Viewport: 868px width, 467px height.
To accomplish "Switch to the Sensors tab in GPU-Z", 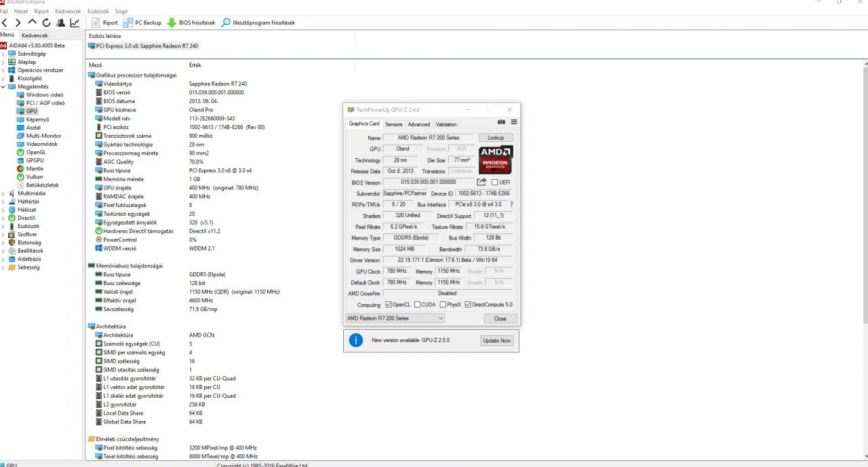I will tap(393, 124).
